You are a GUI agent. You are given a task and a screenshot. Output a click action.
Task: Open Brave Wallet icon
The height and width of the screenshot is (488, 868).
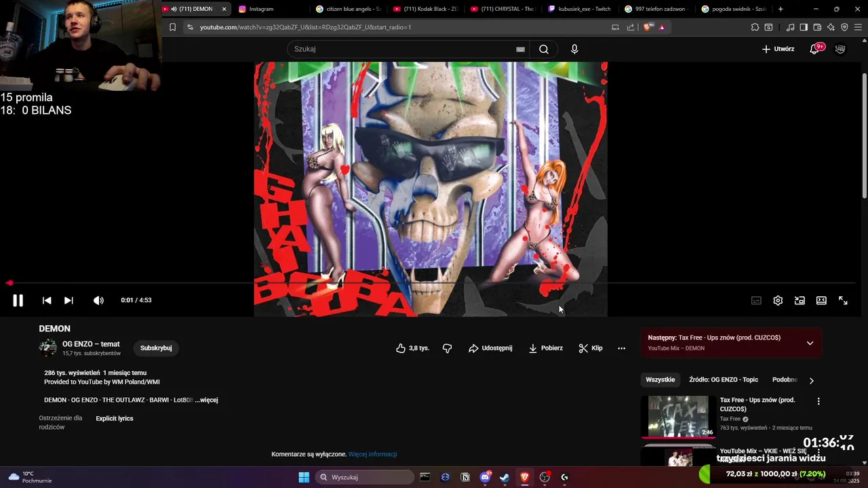tap(817, 27)
